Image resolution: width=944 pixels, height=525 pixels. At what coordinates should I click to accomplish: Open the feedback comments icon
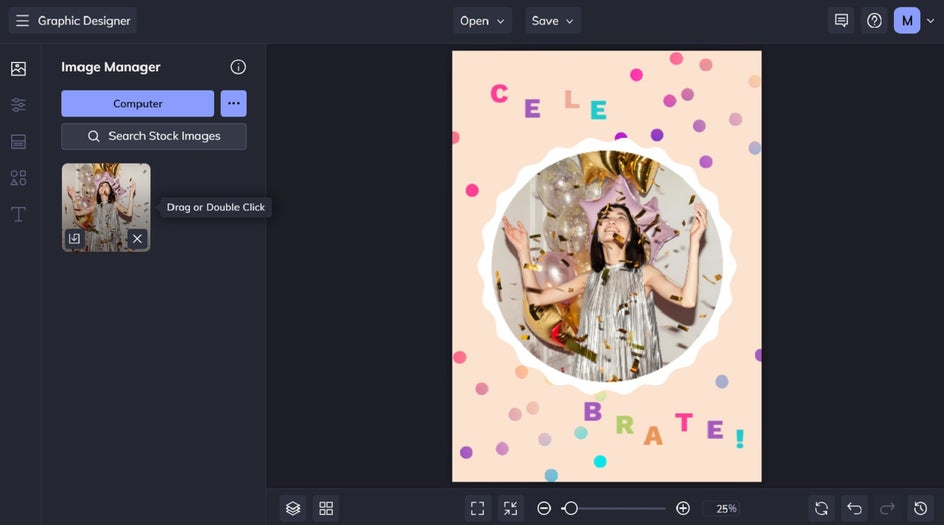coord(841,20)
